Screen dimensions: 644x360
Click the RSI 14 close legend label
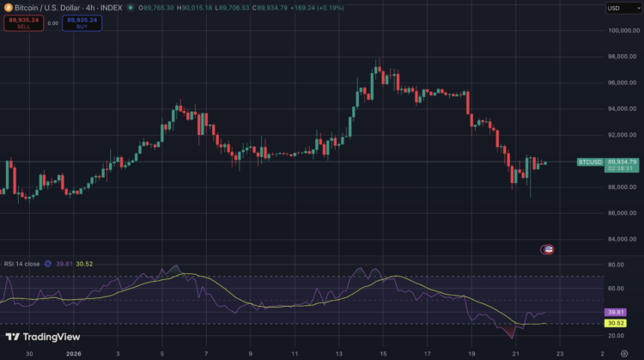tap(21, 264)
